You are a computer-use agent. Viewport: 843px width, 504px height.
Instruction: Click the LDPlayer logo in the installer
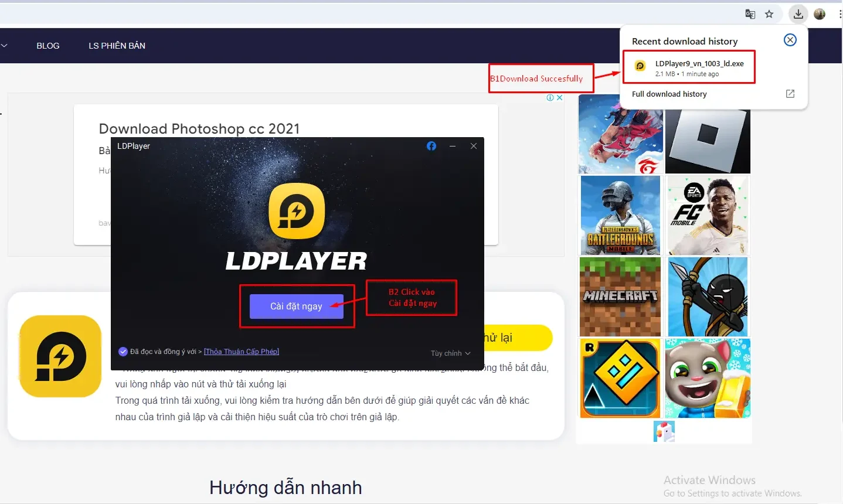point(297,211)
